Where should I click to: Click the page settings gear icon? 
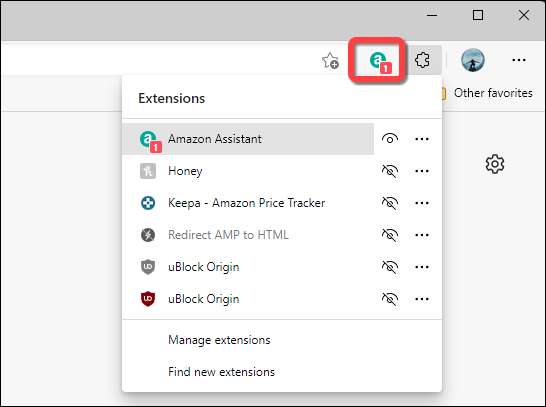tap(494, 163)
